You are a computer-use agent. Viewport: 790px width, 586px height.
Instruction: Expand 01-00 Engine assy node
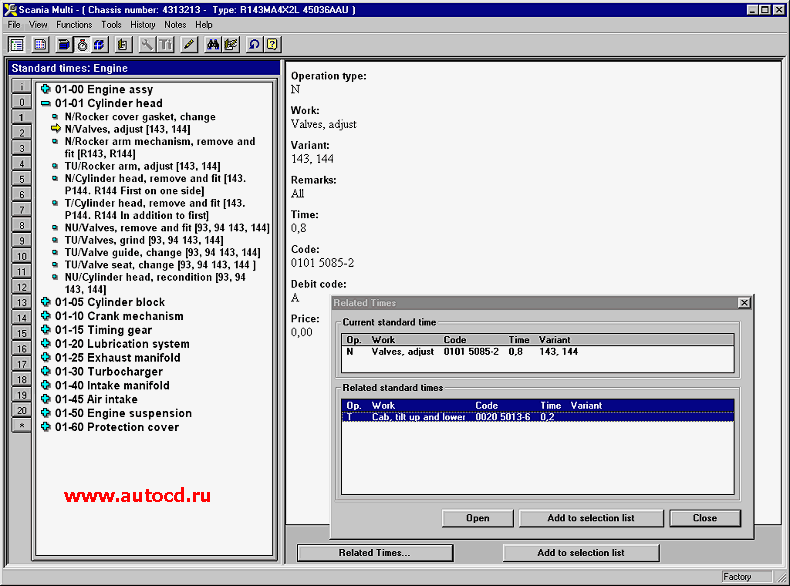click(46, 89)
